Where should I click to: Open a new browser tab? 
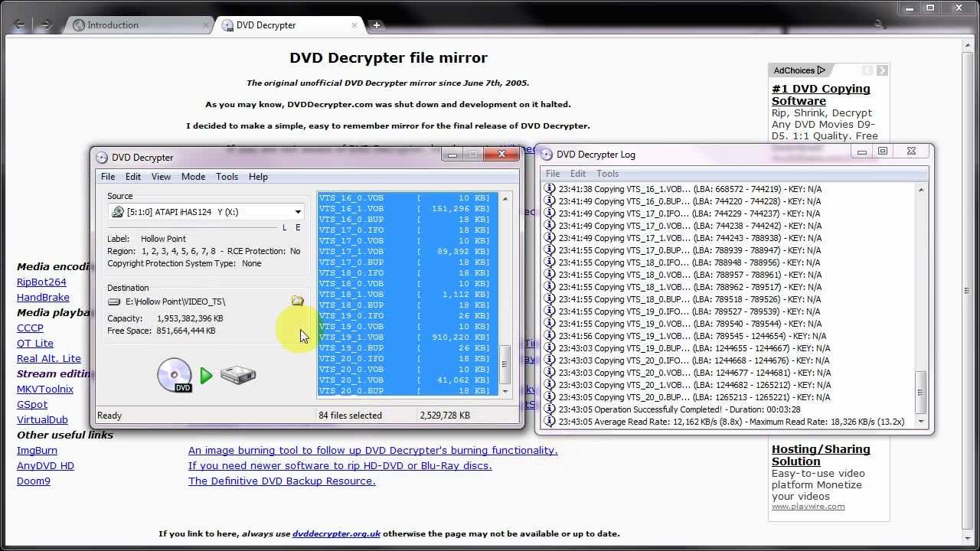[376, 25]
